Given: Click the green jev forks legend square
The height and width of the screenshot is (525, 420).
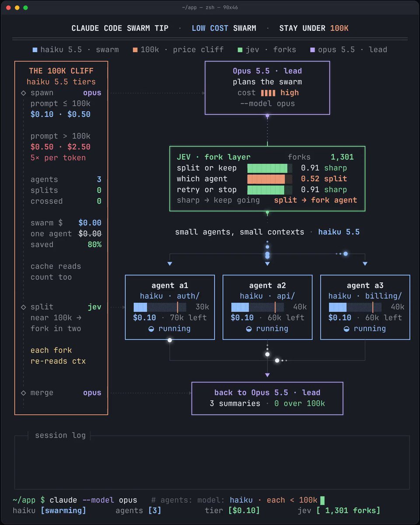Looking at the screenshot, I should 240,50.
